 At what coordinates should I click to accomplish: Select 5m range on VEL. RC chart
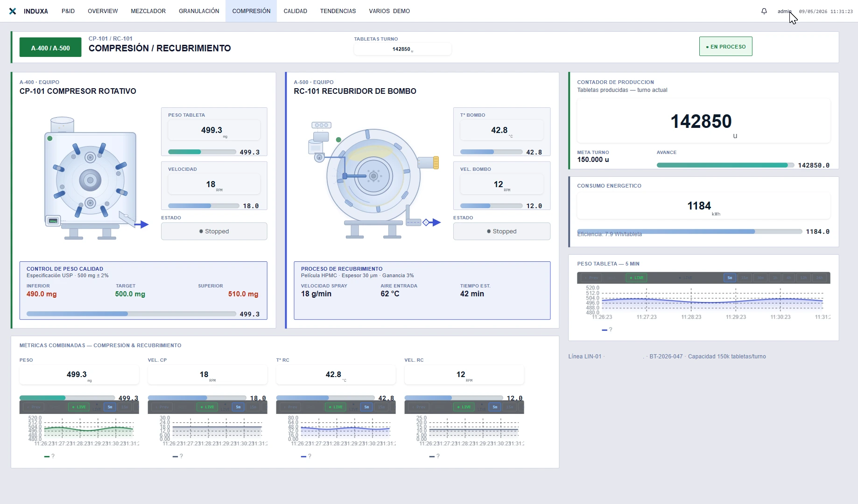[495, 407]
